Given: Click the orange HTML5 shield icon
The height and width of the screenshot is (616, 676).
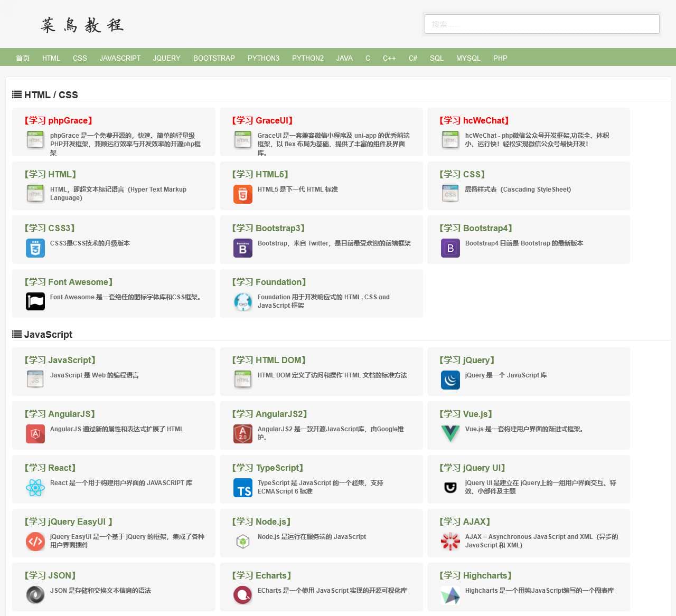Looking at the screenshot, I should click(243, 194).
